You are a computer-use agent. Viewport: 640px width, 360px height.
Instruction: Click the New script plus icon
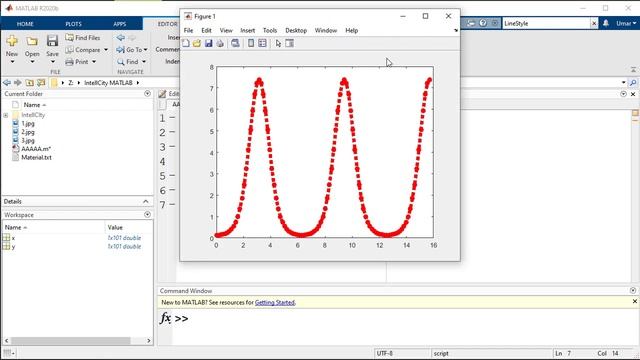tap(12, 41)
